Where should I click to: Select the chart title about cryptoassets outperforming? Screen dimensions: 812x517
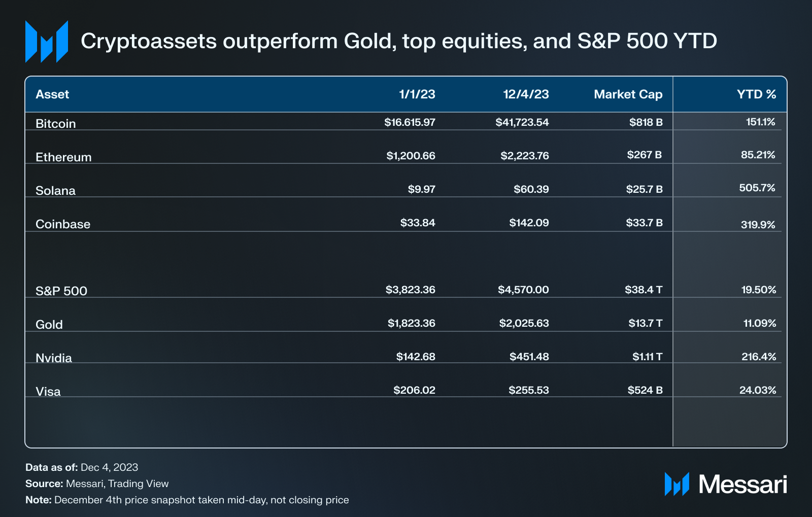point(399,41)
